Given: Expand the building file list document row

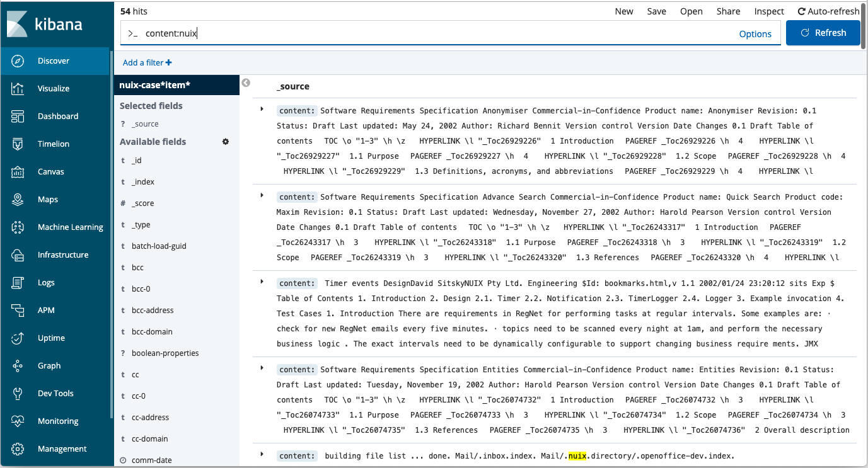Looking at the screenshot, I should 262,454.
